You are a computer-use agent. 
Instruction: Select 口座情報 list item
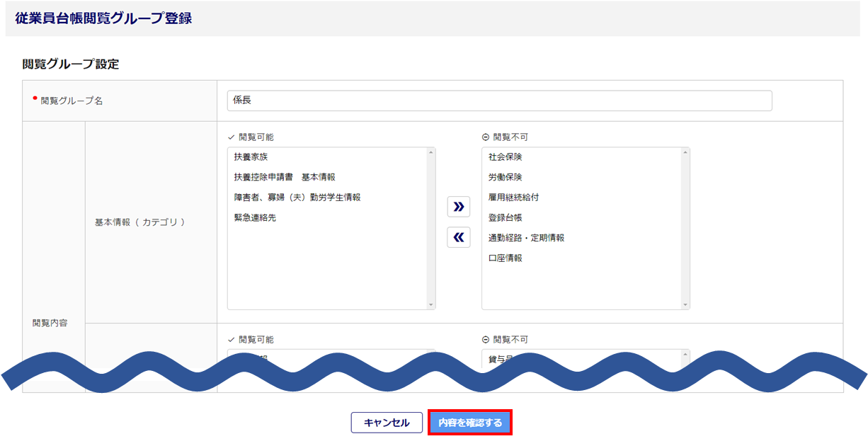pyautogui.click(x=505, y=258)
